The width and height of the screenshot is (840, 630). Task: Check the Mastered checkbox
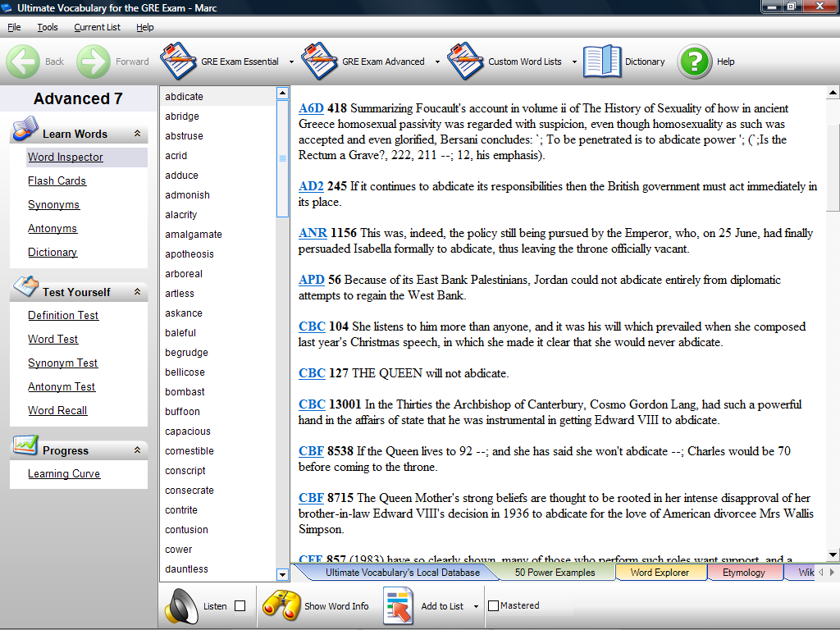[493, 606]
